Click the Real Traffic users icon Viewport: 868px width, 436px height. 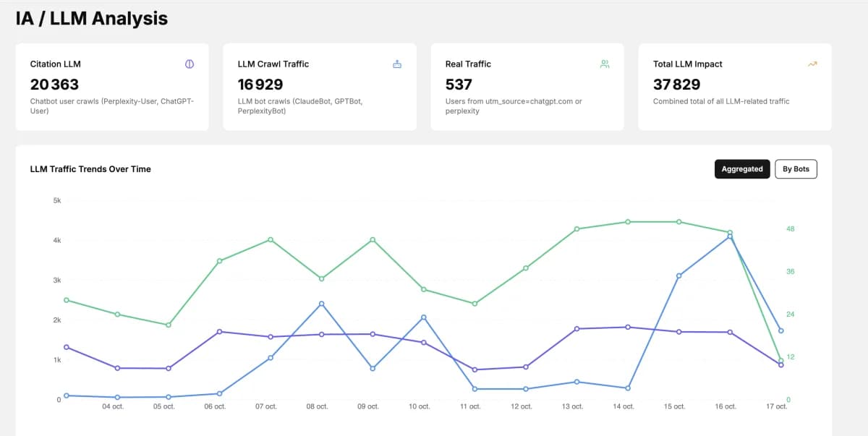click(x=605, y=64)
